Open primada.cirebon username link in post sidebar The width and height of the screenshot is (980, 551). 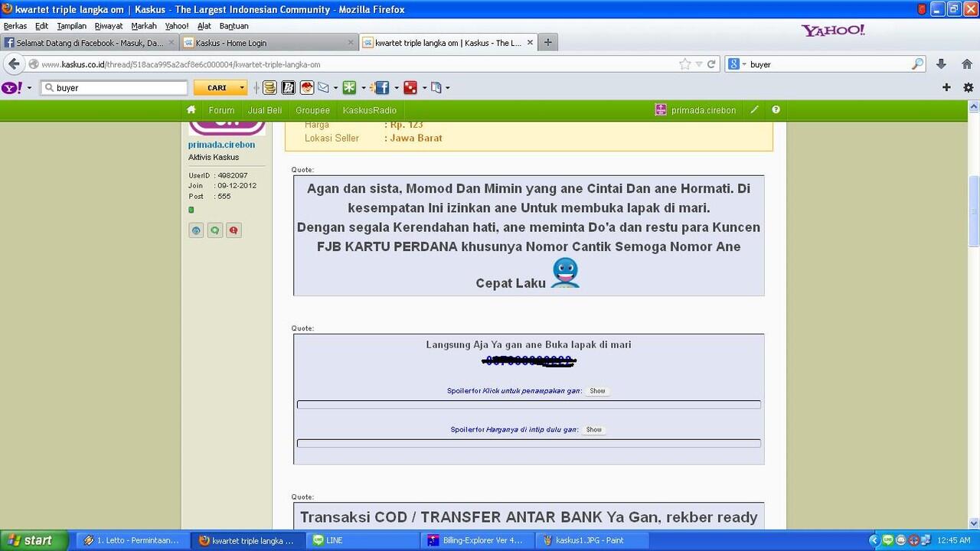222,145
